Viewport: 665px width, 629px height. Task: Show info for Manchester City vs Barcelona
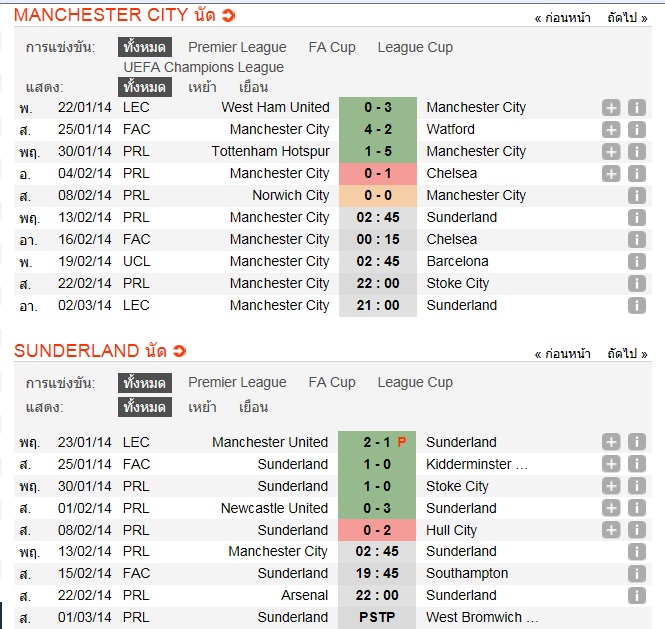coord(636,262)
